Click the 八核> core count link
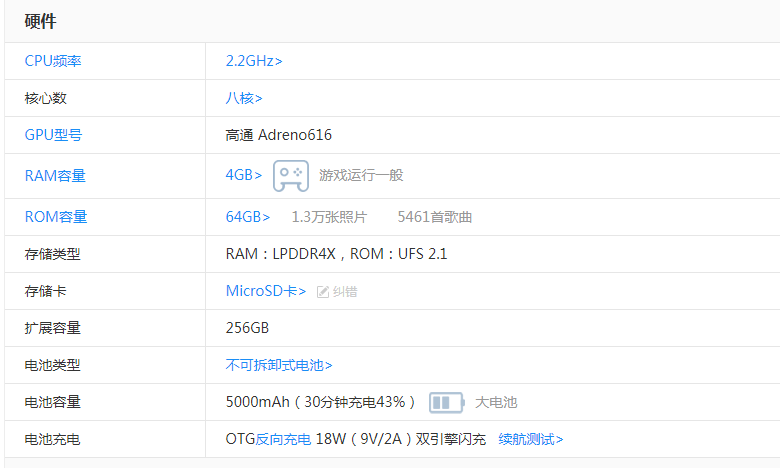This screenshot has width=780, height=468. 244,98
